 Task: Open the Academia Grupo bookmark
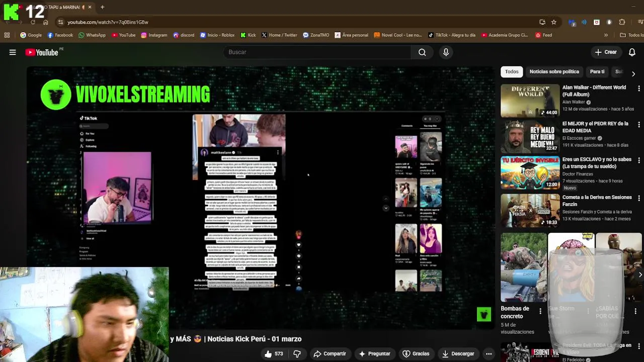point(505,35)
